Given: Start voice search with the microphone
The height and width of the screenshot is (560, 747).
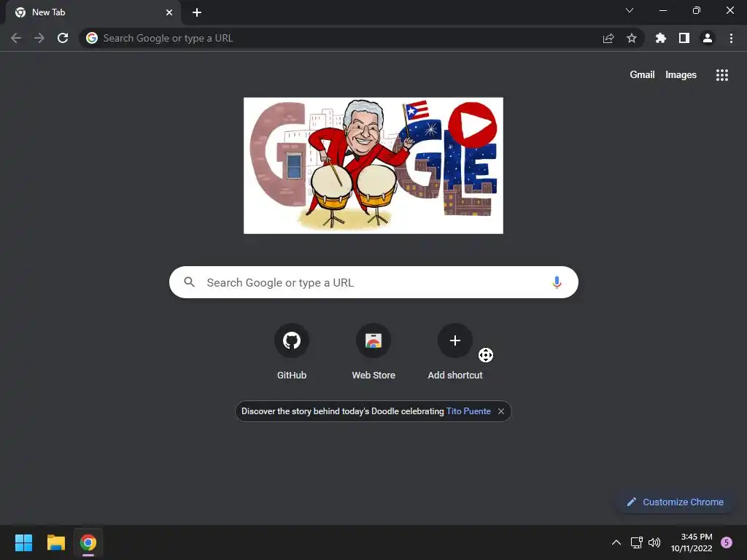Looking at the screenshot, I should pos(557,282).
